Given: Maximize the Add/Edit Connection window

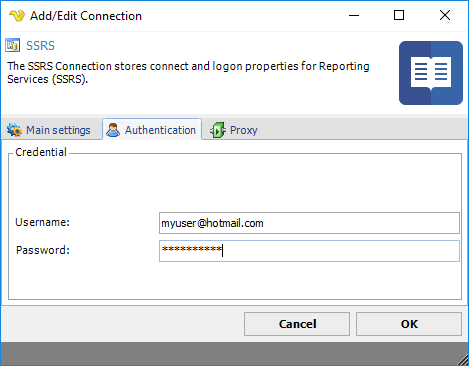Looking at the screenshot, I should [399, 15].
